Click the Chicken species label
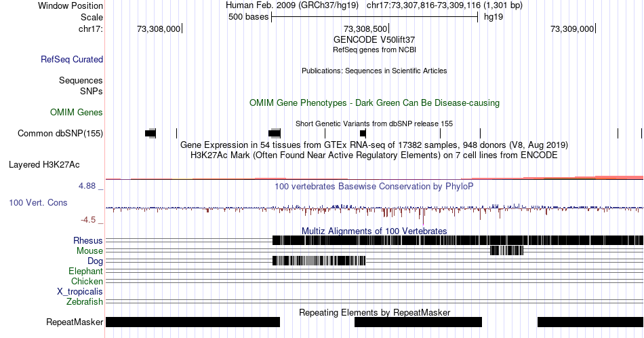Image resolution: width=644 pixels, height=338 pixels. (x=87, y=281)
